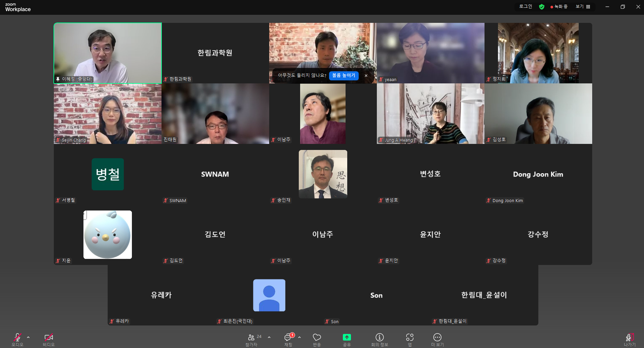The image size is (644, 348).
Task: Expand audio options arrow next to 오디오
Action: [28, 337]
